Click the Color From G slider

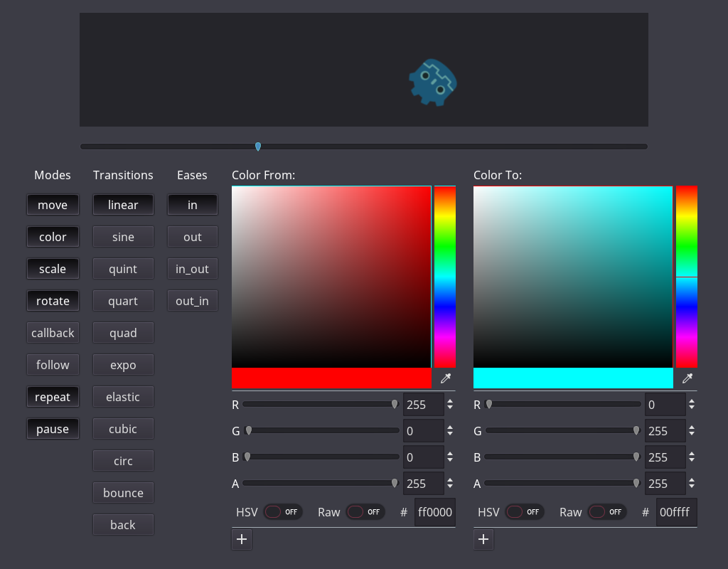(x=321, y=430)
